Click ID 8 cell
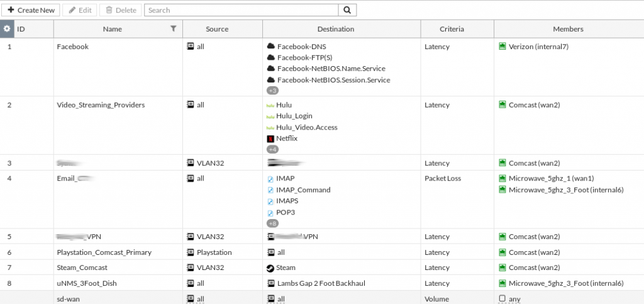Viewport: 644px width, 304px height. click(9, 283)
